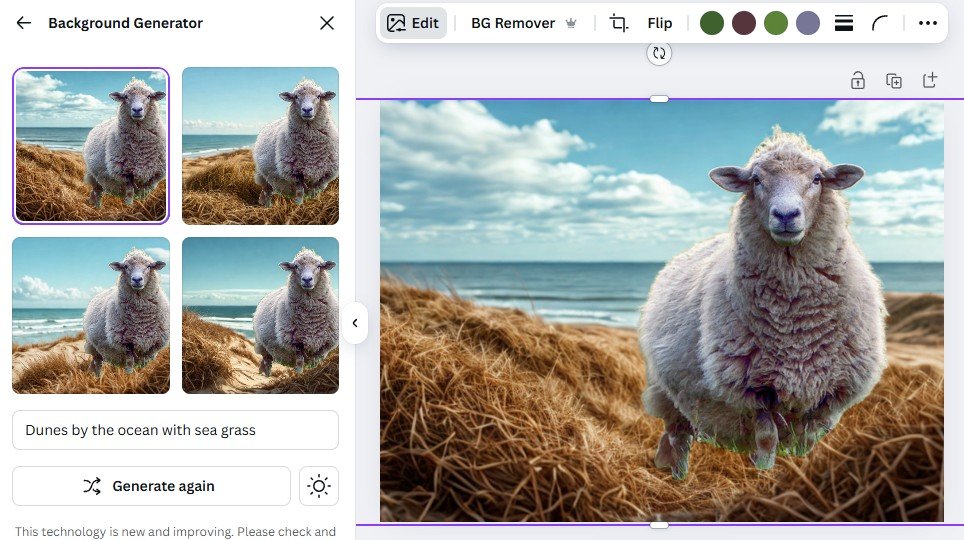
Task: Open line weight border style options
Action: point(843,23)
